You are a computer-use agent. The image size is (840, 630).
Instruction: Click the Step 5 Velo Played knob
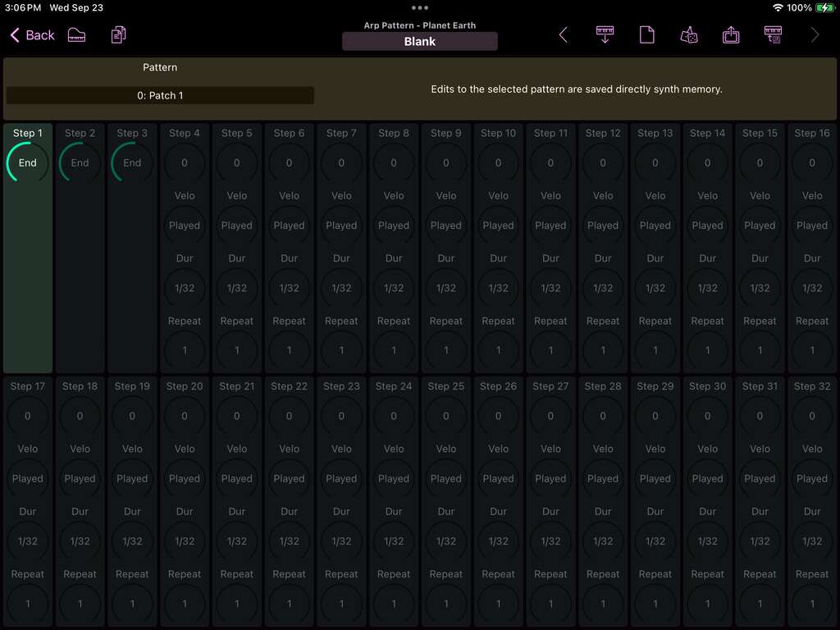coord(237,226)
